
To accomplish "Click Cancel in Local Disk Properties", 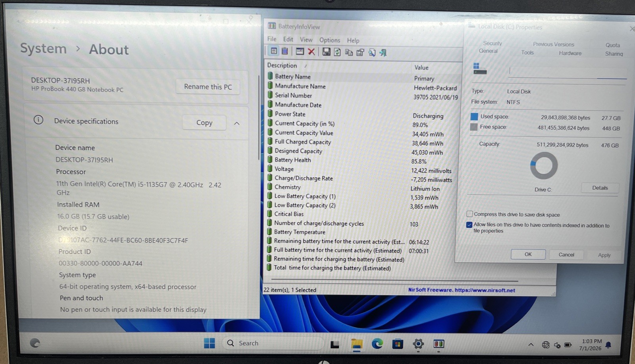I will [566, 255].
